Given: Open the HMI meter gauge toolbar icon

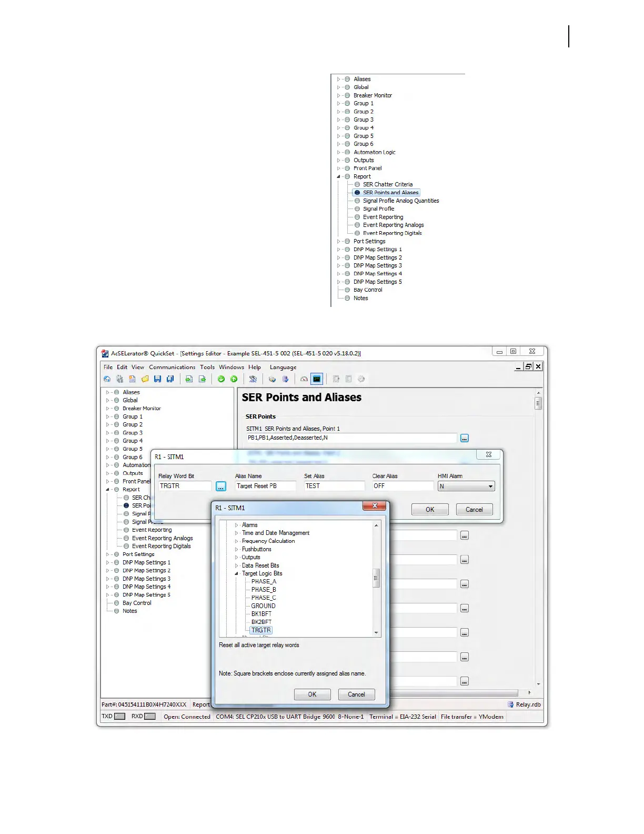Looking at the screenshot, I should (x=304, y=379).
